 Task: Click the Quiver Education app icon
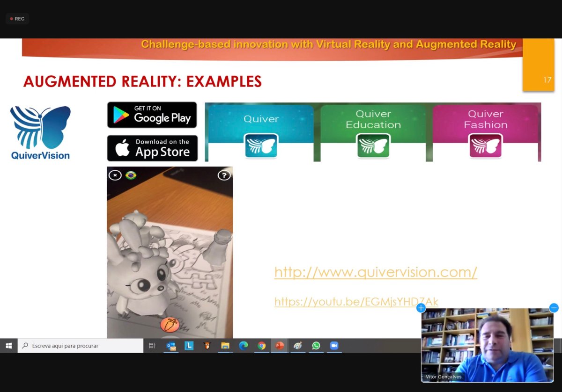click(x=373, y=146)
